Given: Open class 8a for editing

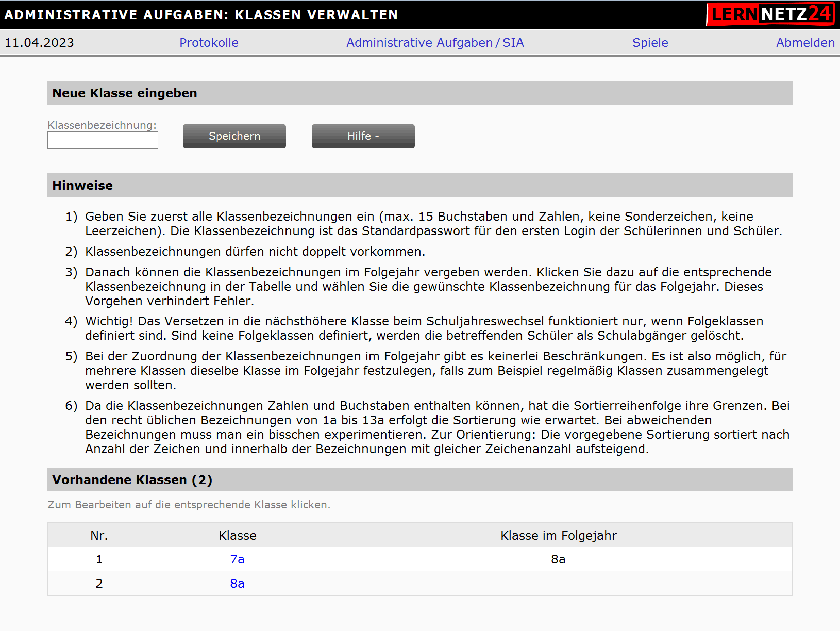Looking at the screenshot, I should pos(237,584).
